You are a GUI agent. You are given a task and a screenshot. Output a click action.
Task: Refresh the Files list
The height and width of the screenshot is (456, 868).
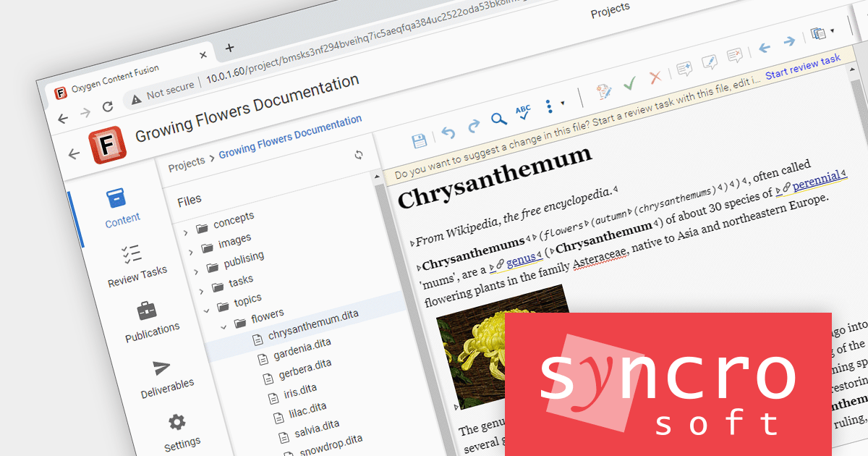(x=358, y=155)
